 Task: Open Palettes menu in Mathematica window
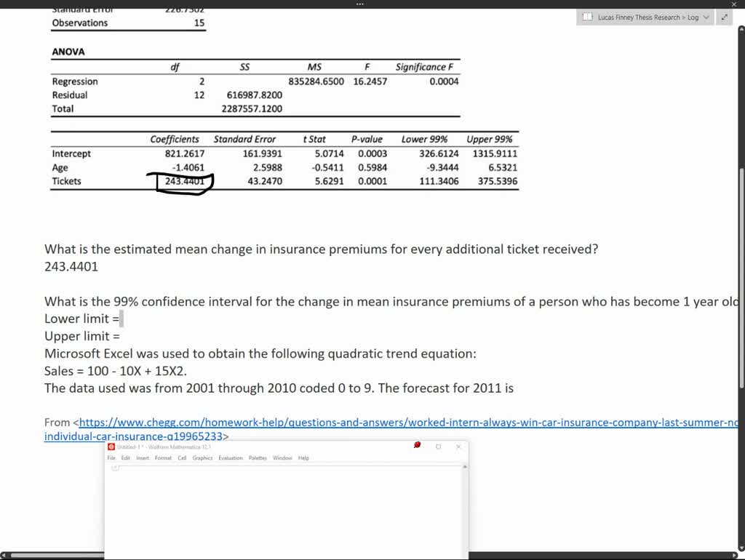(x=258, y=458)
